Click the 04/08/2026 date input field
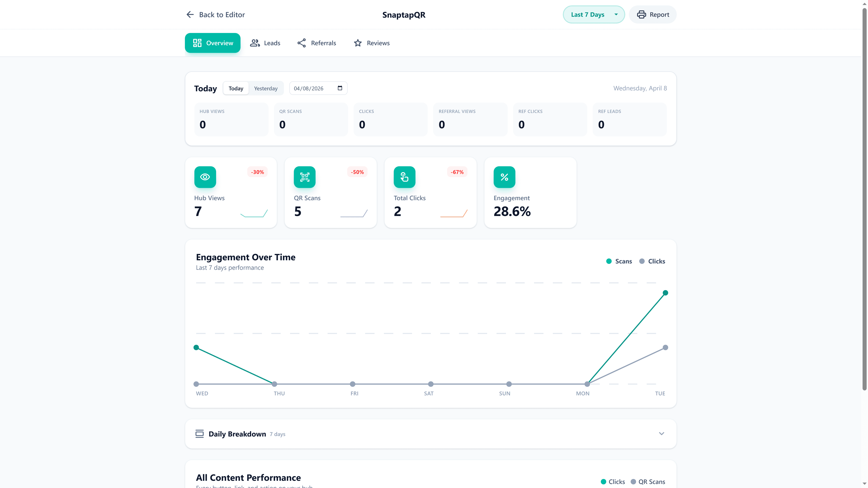This screenshot has height=488, width=868. coord(318,88)
